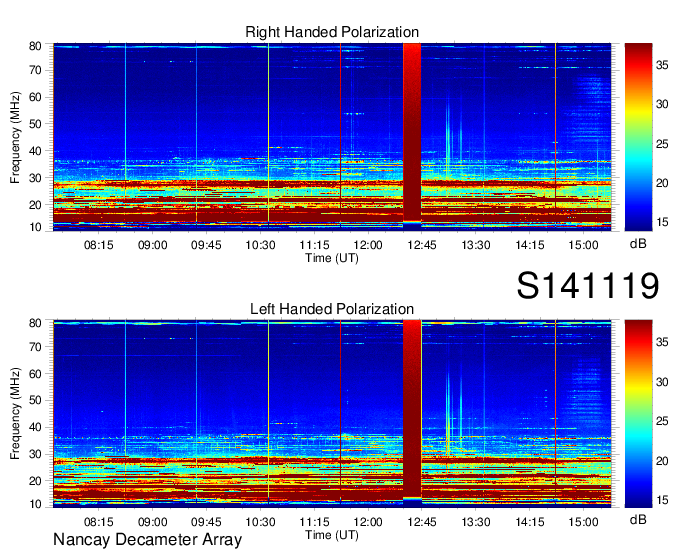
Task: Click the dB label under the top colorbar
Action: (638, 244)
